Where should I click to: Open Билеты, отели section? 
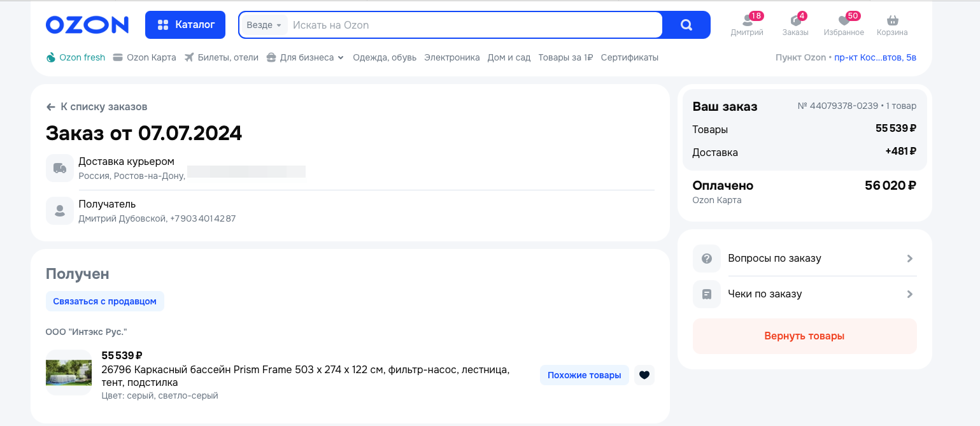tap(222, 57)
